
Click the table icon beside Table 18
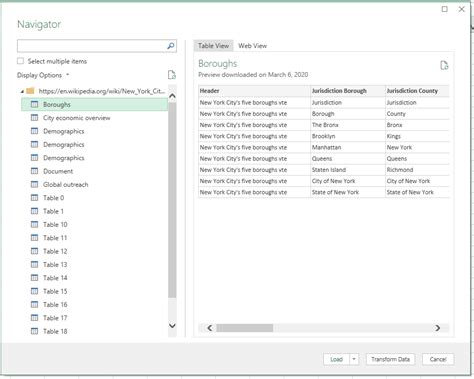point(34,331)
